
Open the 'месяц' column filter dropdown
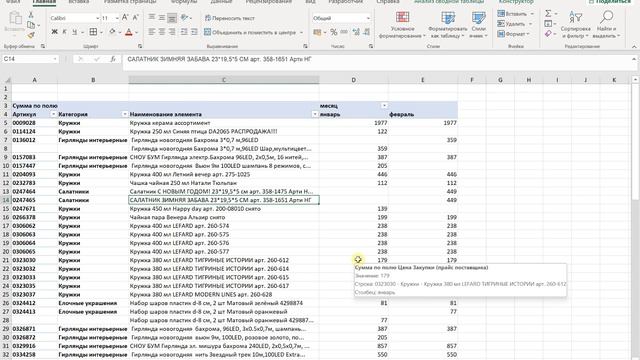(384, 106)
